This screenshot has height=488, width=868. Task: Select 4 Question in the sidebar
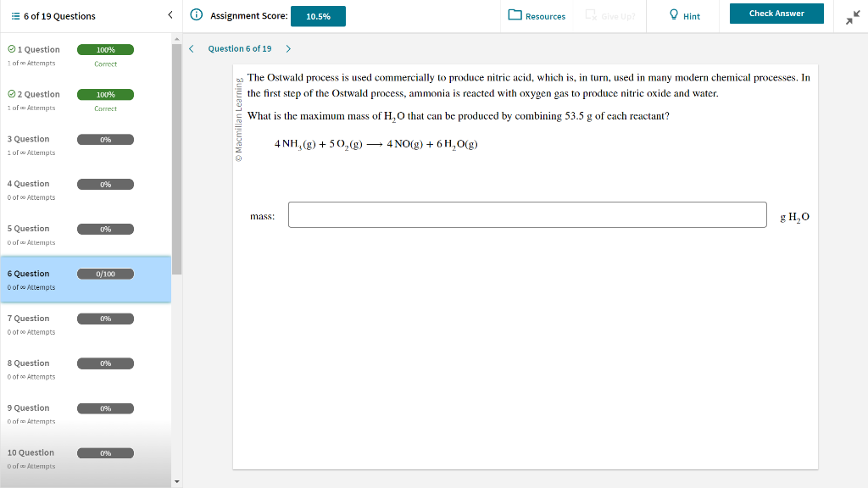coord(86,190)
